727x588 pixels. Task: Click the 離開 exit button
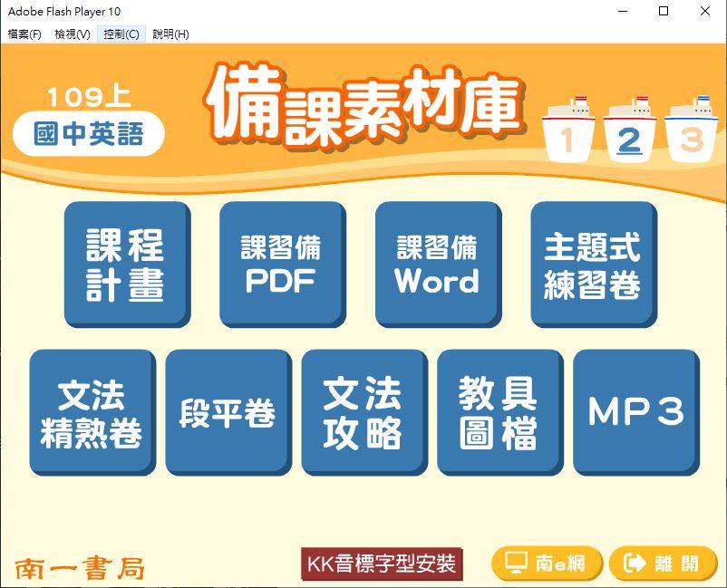664,564
